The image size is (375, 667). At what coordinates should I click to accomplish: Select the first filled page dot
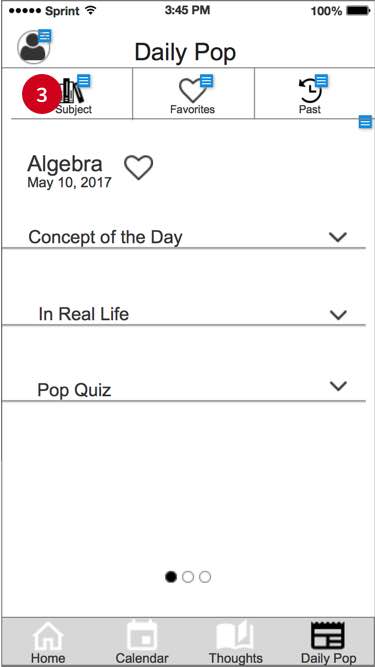click(171, 577)
